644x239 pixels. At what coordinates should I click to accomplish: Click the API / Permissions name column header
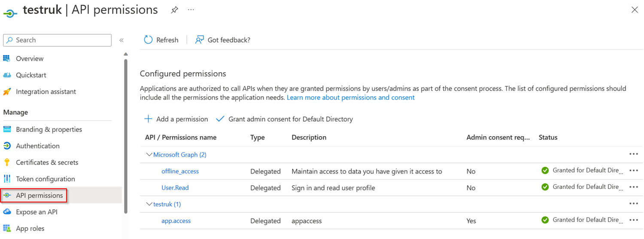[181, 138]
